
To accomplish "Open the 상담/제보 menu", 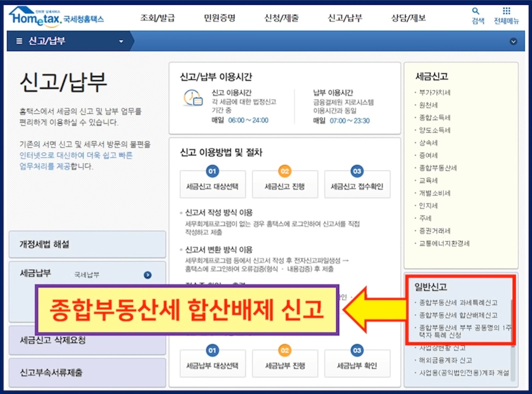I will coord(408,18).
